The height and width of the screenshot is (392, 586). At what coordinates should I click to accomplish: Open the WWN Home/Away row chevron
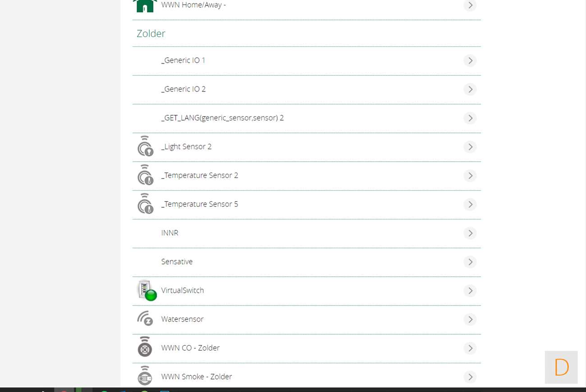point(470,5)
